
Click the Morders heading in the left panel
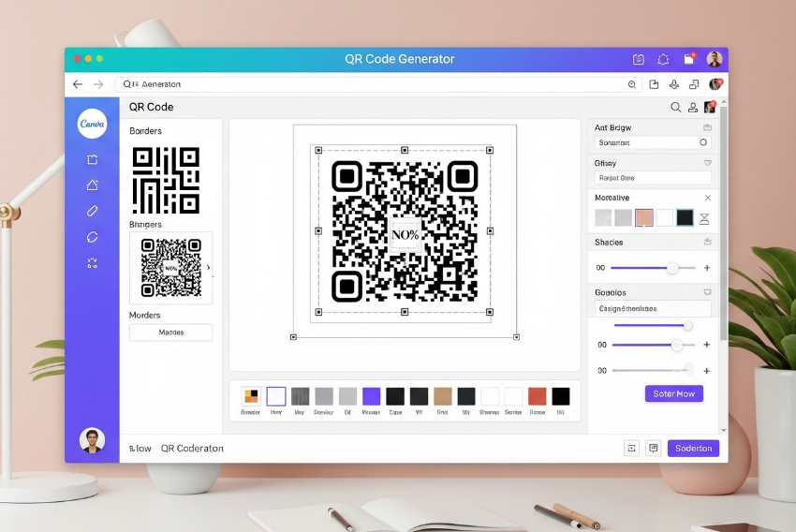click(144, 316)
